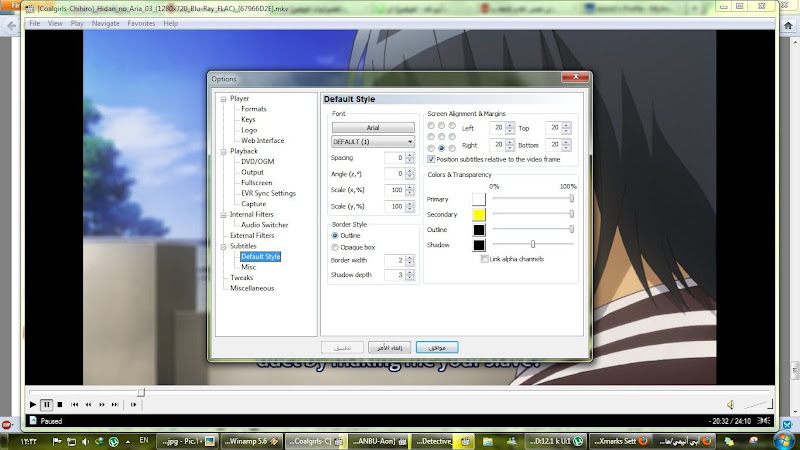Click the yellow Secondary color swatch
This screenshot has width=800, height=450.
[479, 215]
